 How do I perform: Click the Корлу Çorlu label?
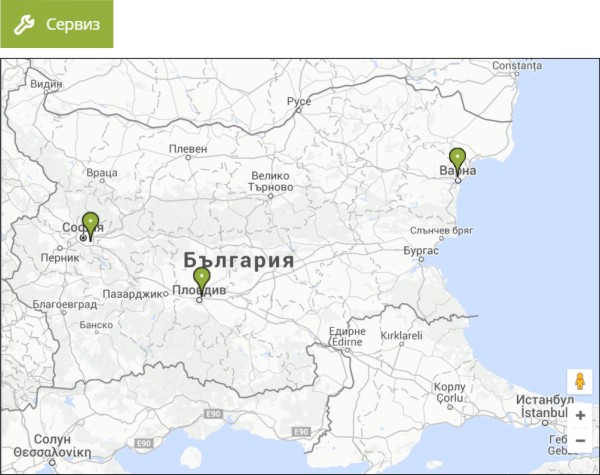click(x=450, y=392)
